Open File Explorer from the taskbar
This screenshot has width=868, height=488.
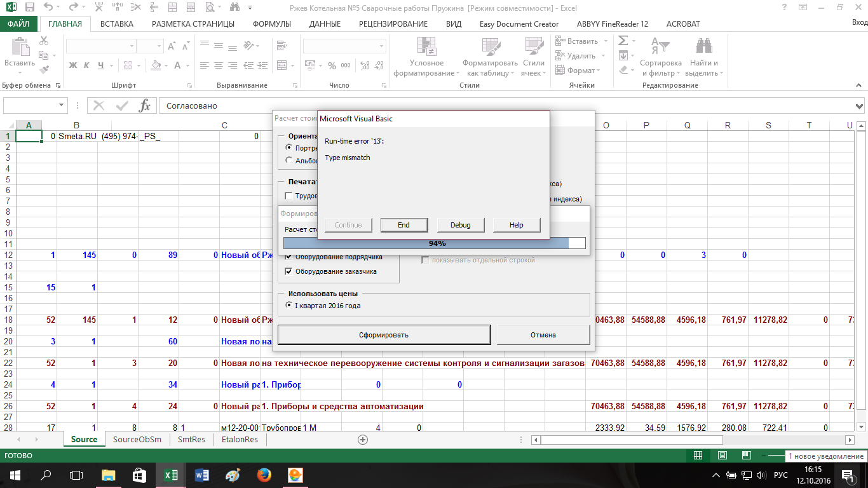tap(109, 475)
